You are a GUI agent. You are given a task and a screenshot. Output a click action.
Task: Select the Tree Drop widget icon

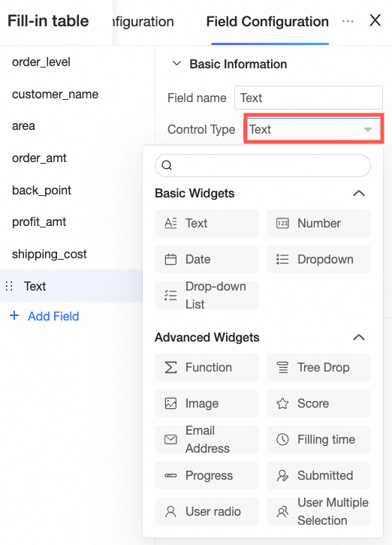point(282,367)
